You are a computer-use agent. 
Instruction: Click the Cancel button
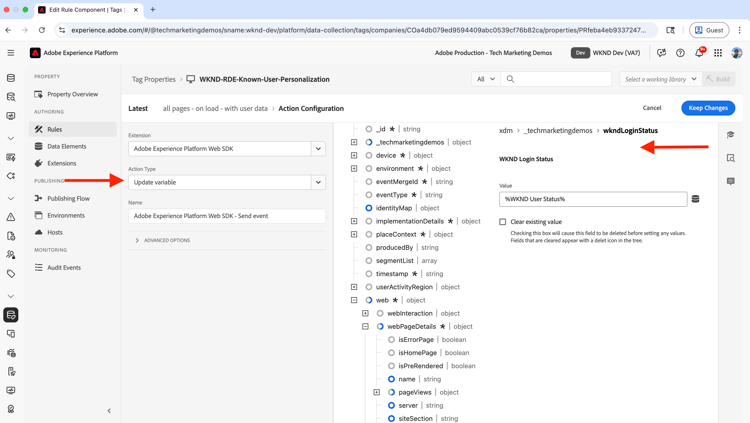[x=652, y=108]
